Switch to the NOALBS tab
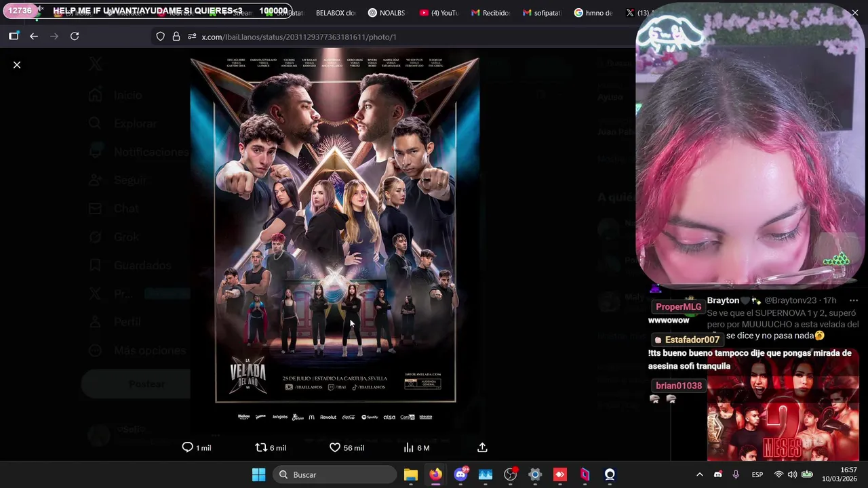The width and height of the screenshot is (868, 488). [387, 13]
